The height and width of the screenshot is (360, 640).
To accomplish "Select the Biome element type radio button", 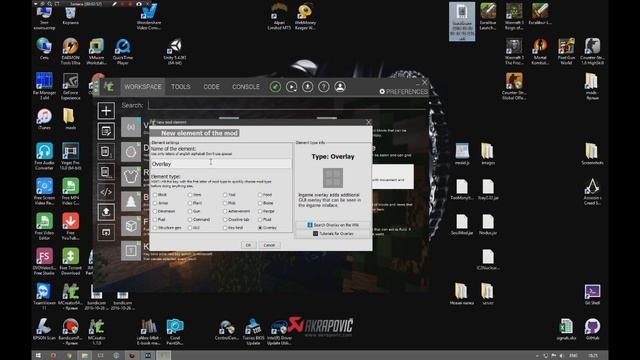I will click(260, 203).
